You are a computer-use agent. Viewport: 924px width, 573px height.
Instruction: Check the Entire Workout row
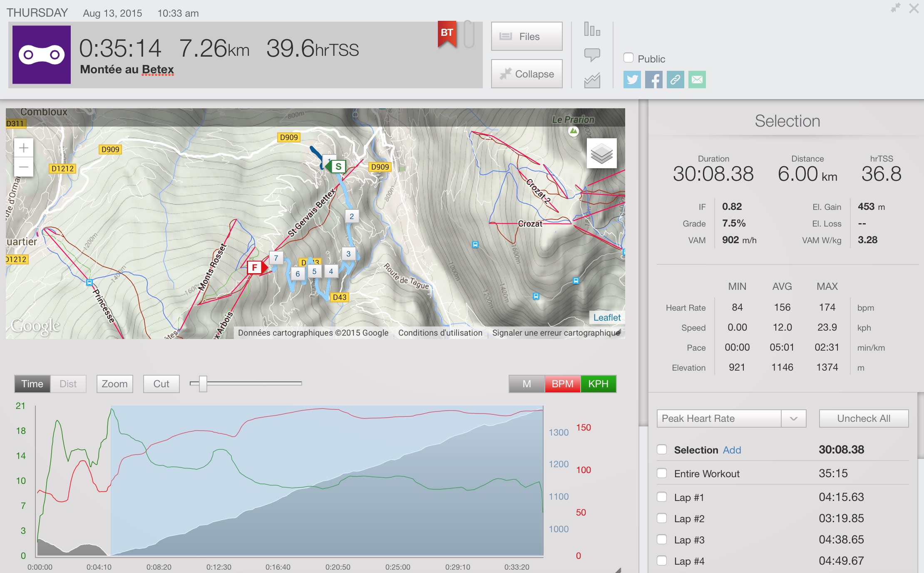pyautogui.click(x=662, y=473)
